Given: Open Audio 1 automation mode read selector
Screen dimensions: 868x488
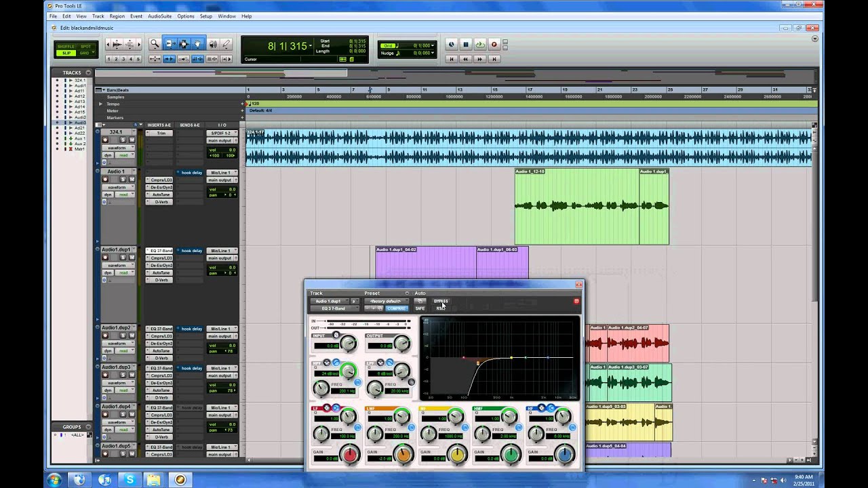Looking at the screenshot, I should tap(125, 195).
